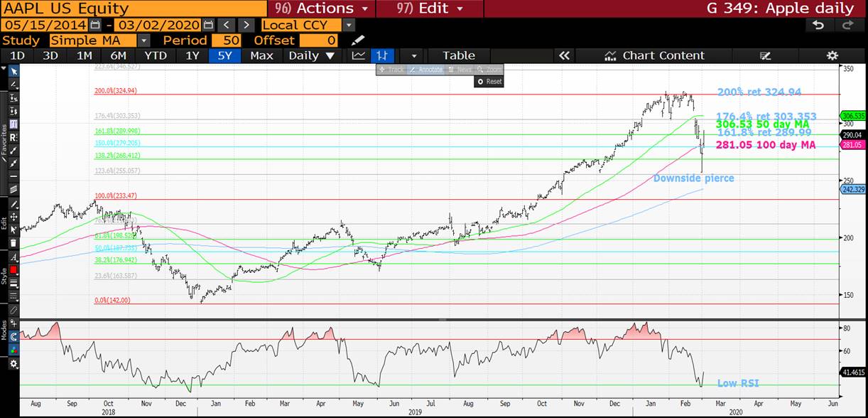
Task: Click the undo arrow button
Action: pos(818,25)
